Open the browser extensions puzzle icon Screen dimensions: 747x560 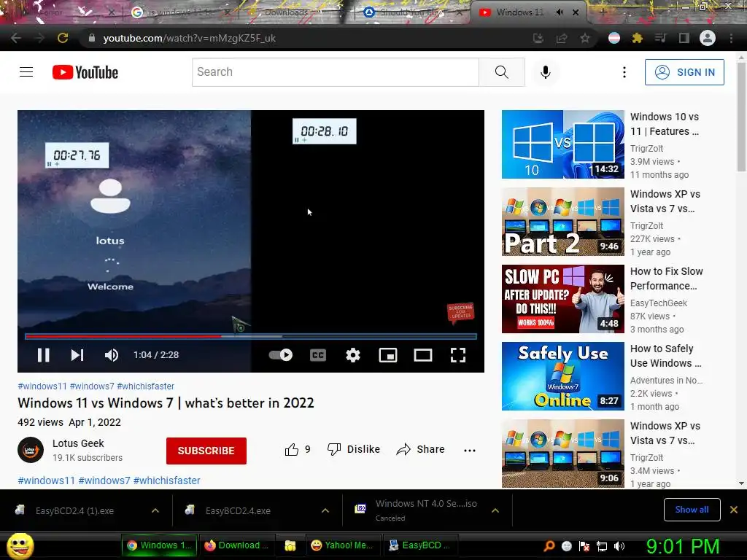pos(637,38)
